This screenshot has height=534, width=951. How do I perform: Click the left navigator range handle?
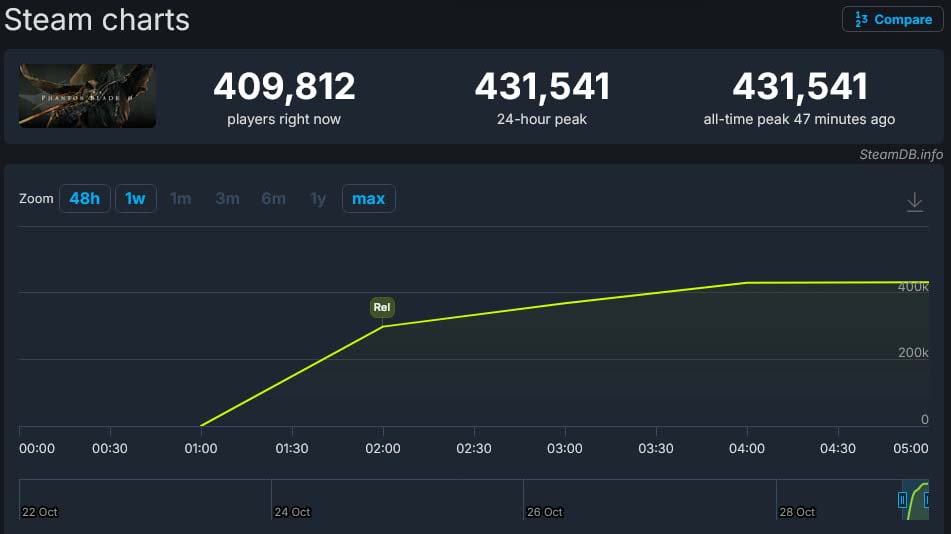tap(902, 499)
